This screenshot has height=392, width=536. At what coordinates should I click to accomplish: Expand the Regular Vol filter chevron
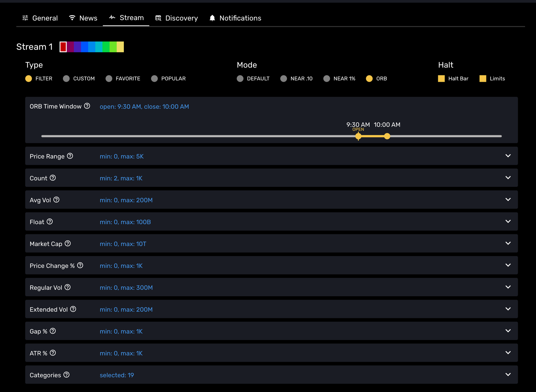508,287
